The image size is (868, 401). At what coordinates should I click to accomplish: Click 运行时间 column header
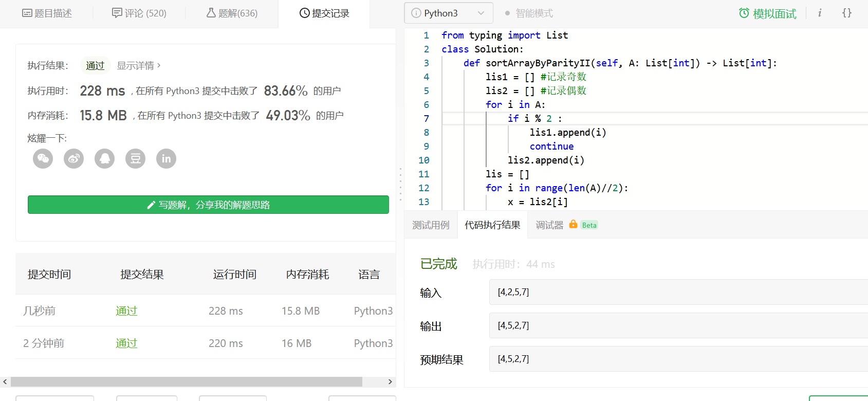[x=235, y=274]
